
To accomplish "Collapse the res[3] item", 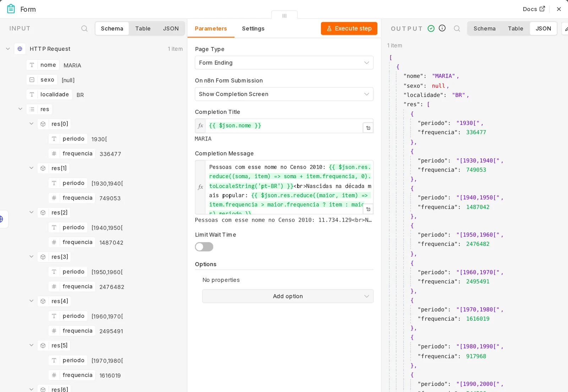I will point(31,256).
